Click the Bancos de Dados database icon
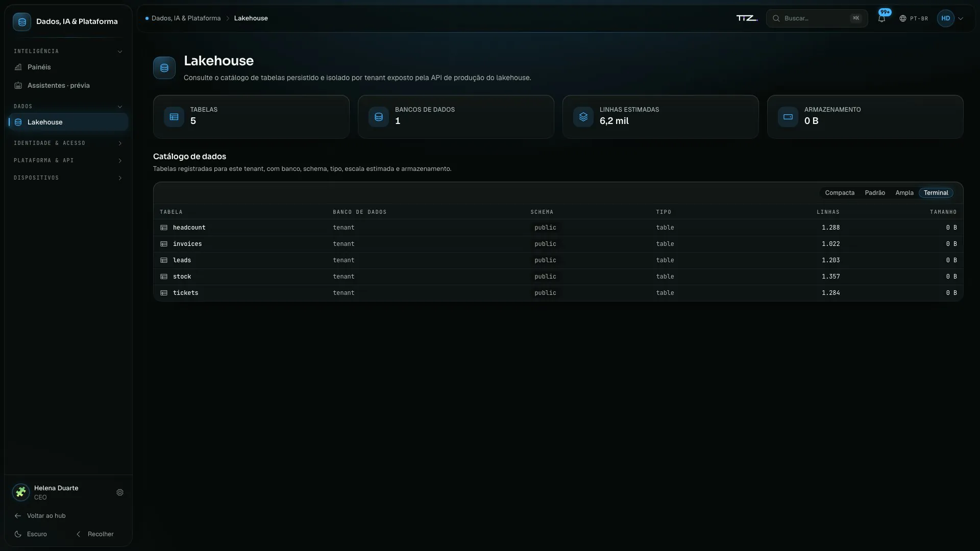 379,117
